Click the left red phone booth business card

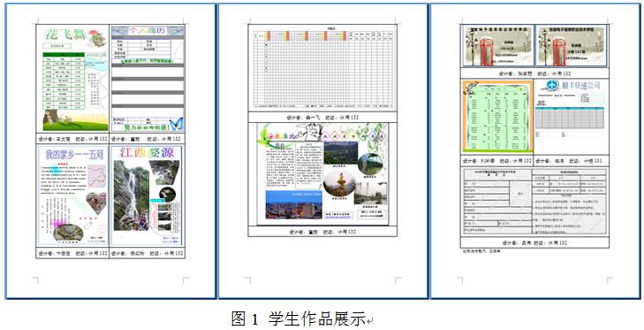pos(498,46)
